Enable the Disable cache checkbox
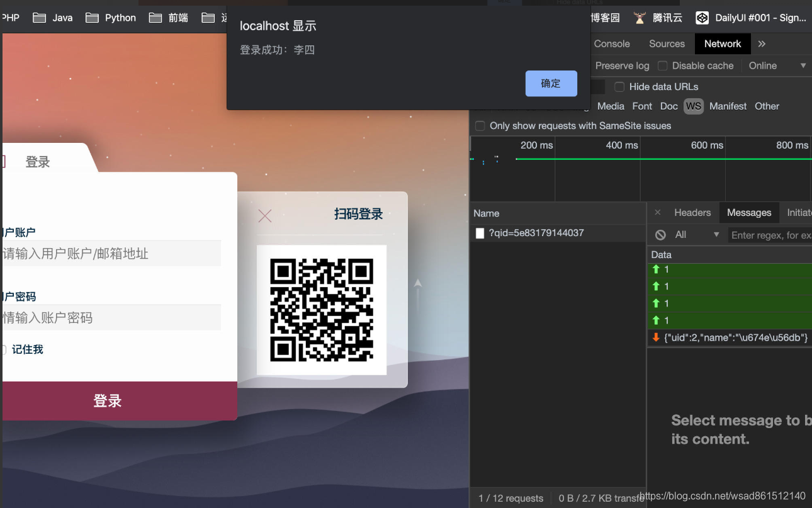The height and width of the screenshot is (508, 812). point(662,65)
